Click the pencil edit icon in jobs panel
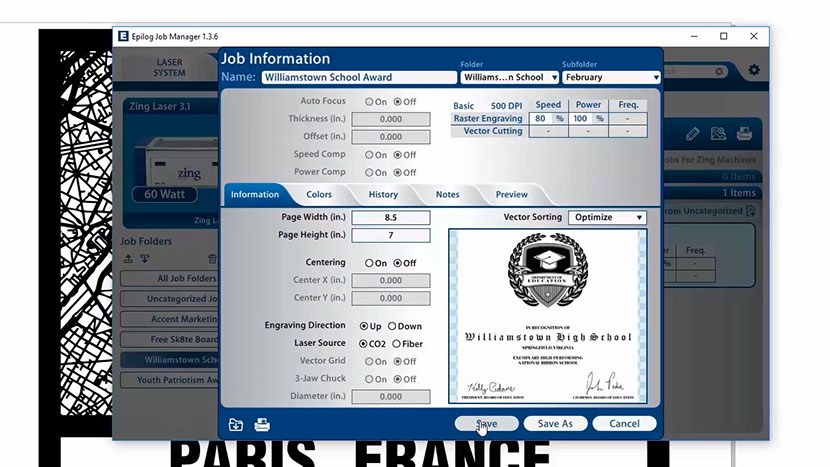830x467 pixels. point(693,133)
